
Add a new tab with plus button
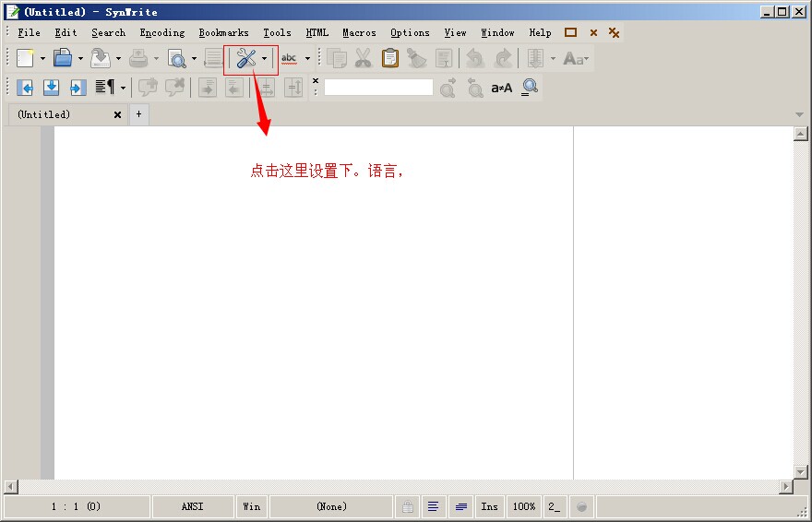coord(138,114)
